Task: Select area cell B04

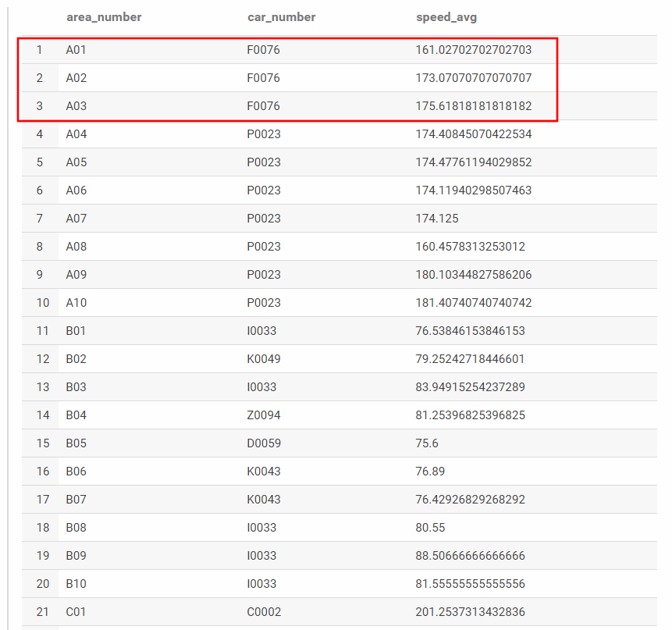Action: (x=76, y=415)
